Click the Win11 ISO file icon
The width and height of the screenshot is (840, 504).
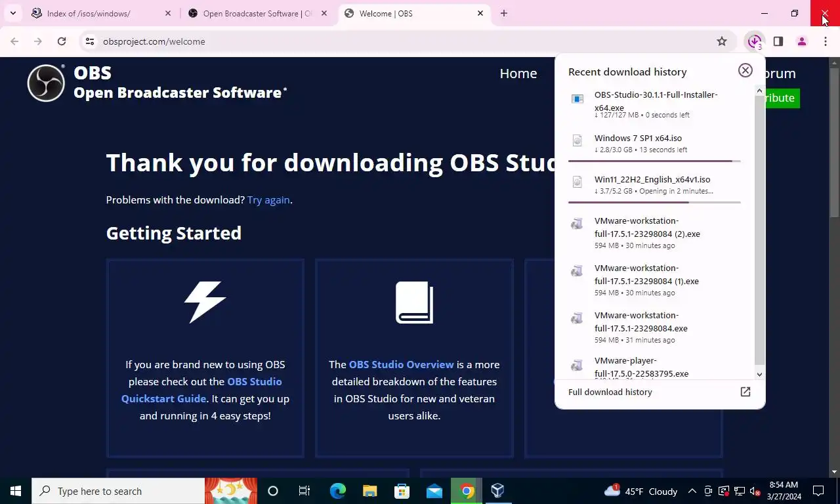(577, 182)
